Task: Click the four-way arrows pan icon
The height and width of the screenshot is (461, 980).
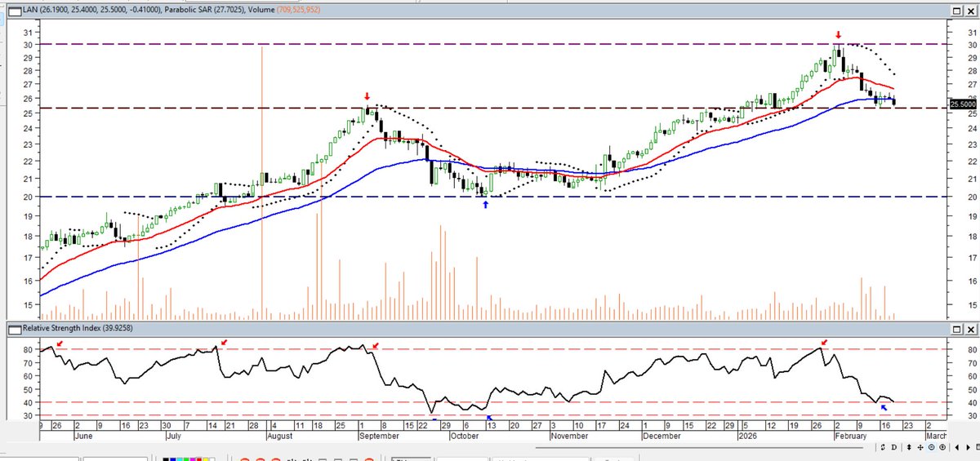Action: 920,447
